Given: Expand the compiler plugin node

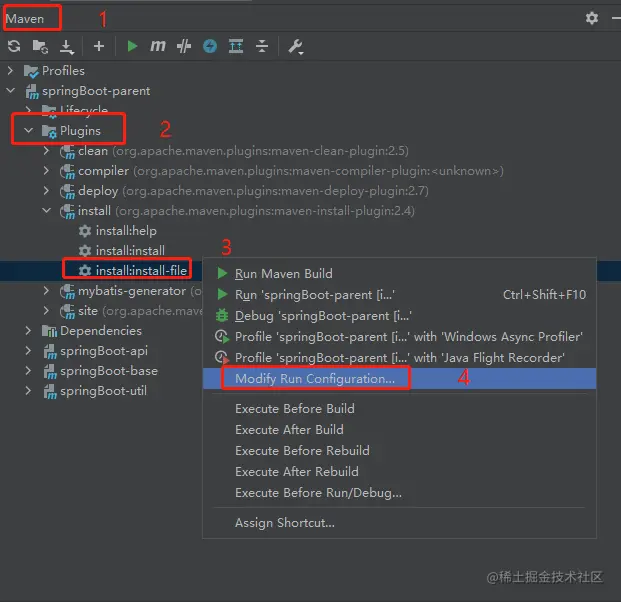Looking at the screenshot, I should coord(46,171).
